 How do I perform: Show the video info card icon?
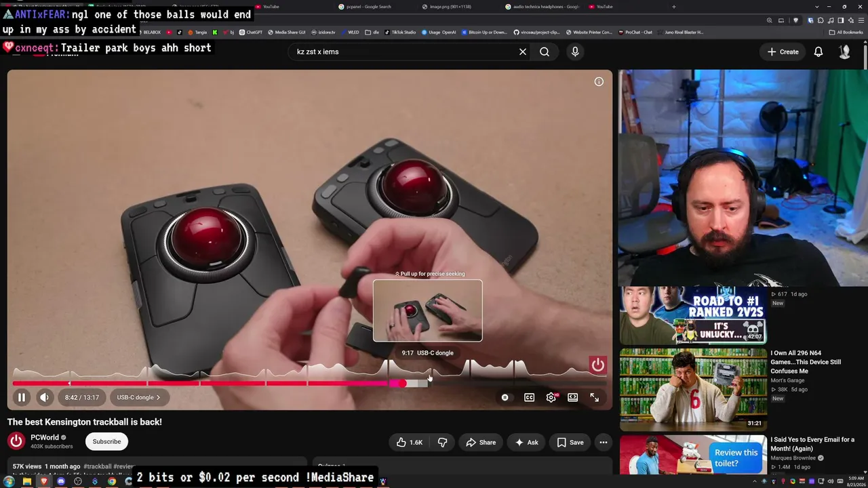click(x=599, y=82)
